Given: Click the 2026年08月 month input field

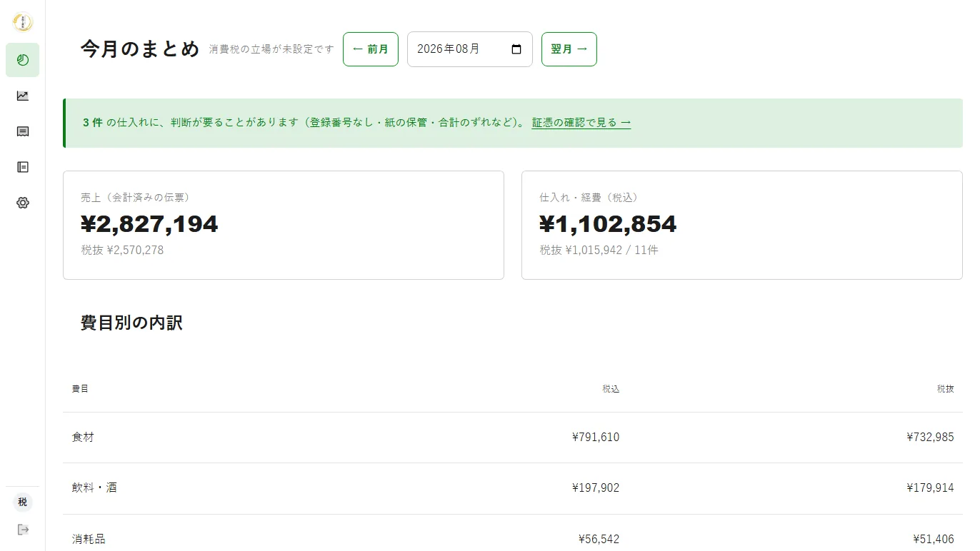Looking at the screenshot, I should coord(470,49).
